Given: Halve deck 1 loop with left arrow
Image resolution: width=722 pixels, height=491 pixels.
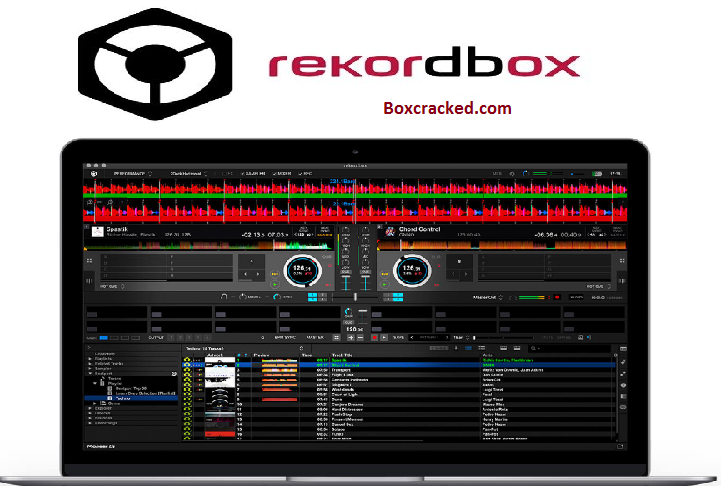Looking at the screenshot, I should (245, 274).
